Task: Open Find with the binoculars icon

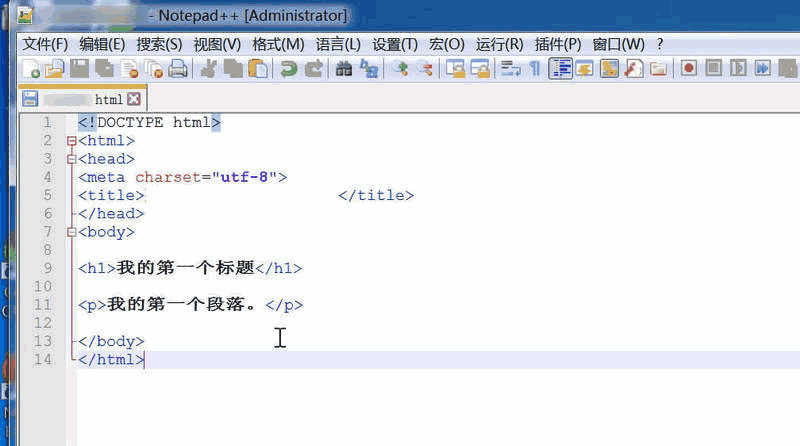Action: pyautogui.click(x=344, y=68)
